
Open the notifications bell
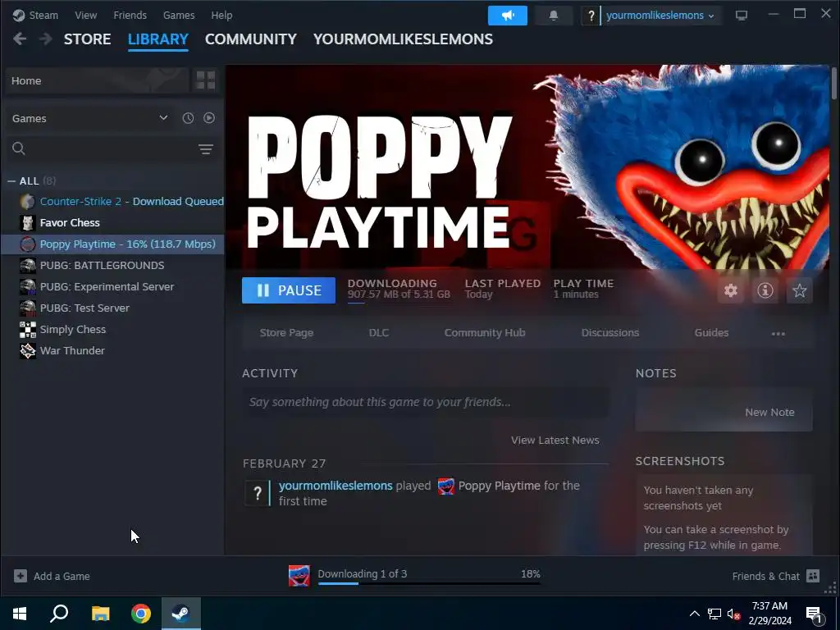pos(554,16)
